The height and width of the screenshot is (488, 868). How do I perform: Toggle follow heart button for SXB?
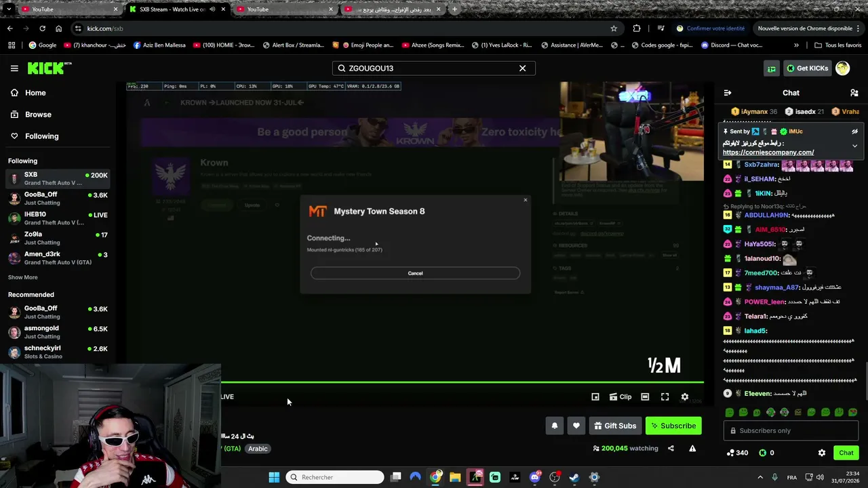click(576, 426)
